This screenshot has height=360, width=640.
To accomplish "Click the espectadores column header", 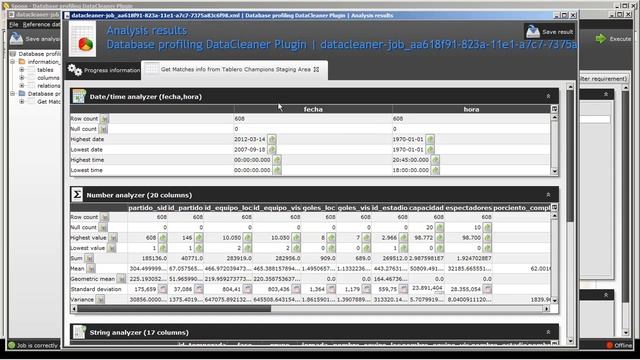I will 469,208.
